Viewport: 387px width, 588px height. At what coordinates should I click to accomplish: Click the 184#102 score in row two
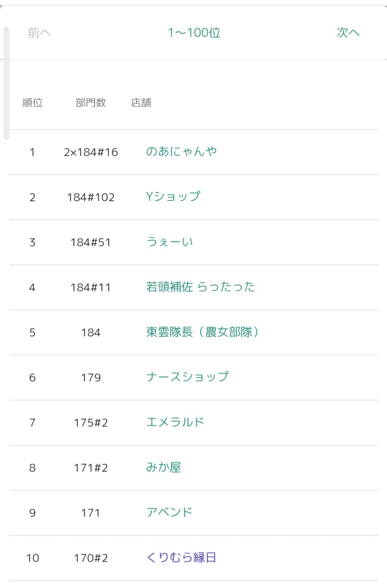click(91, 198)
